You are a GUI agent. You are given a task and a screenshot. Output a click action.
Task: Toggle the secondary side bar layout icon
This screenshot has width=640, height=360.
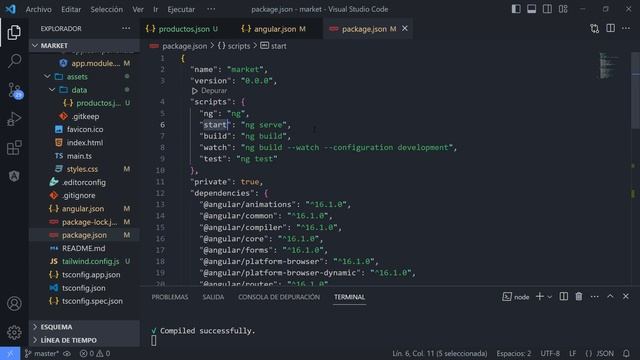547,9
